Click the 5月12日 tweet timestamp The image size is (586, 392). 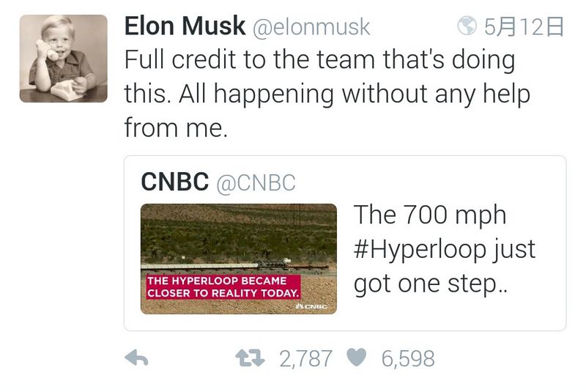(x=524, y=27)
